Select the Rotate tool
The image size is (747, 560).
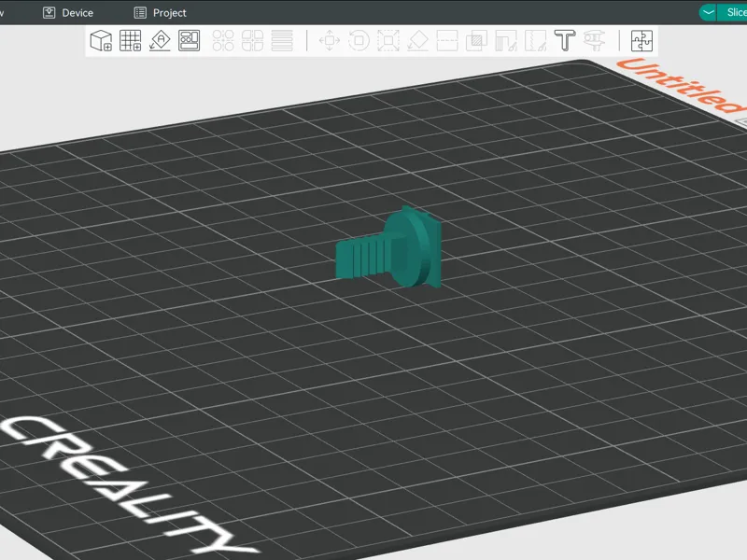pos(359,40)
